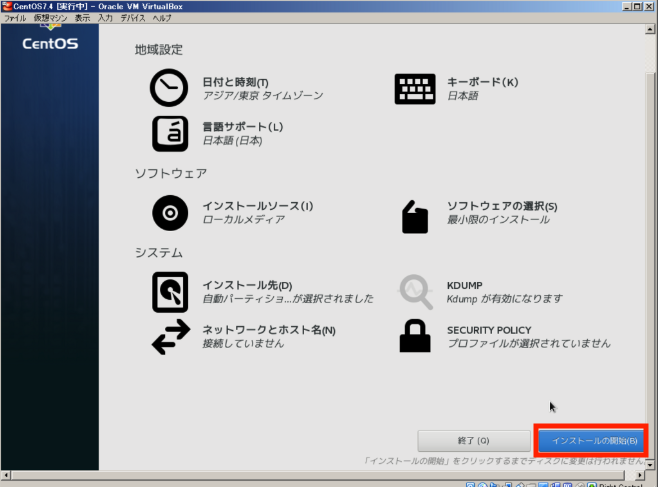Click the 接続していません text
Image resolution: width=660 pixels, height=488 pixels.
click(x=243, y=343)
